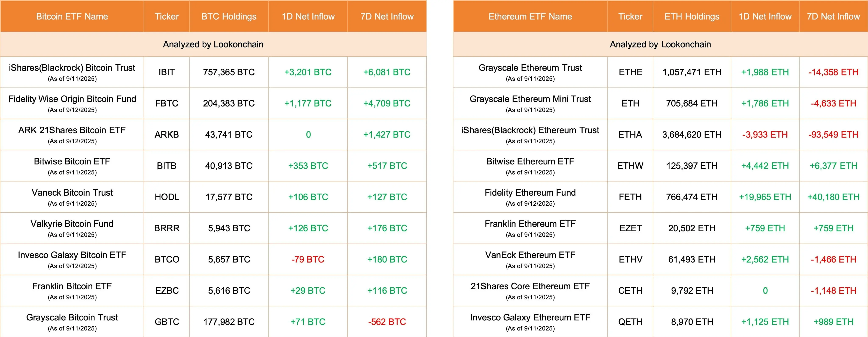The width and height of the screenshot is (868, 337).
Task: Click the GBTC ticker cell
Action: [166, 322]
